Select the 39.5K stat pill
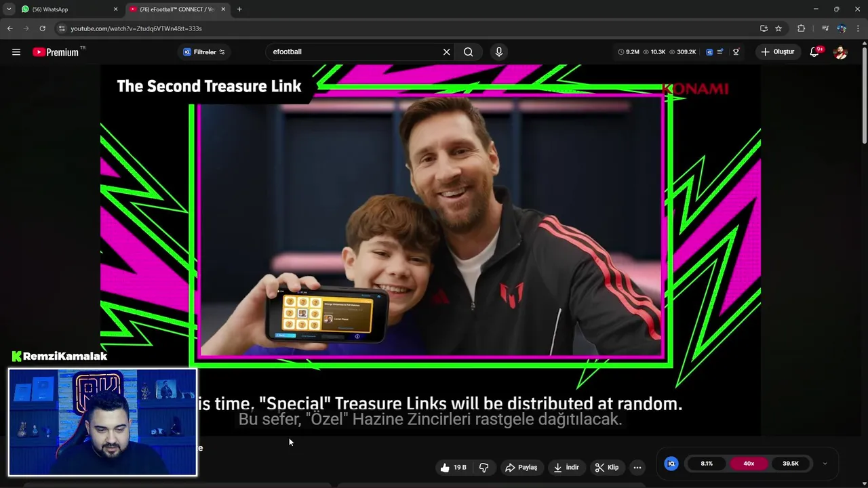This screenshot has width=868, height=488. [x=791, y=464]
